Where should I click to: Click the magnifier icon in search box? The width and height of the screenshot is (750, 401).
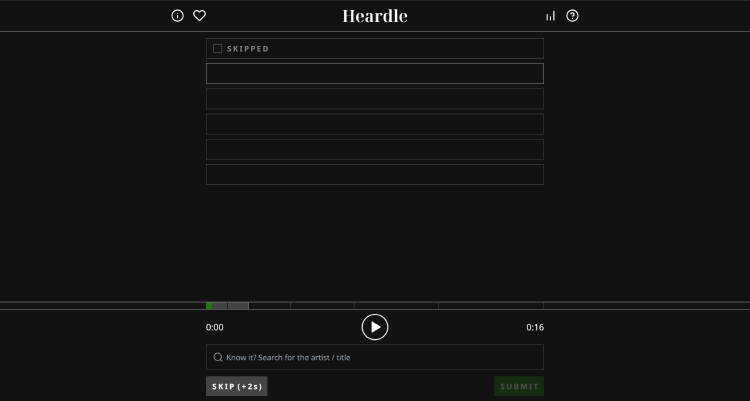click(x=218, y=357)
